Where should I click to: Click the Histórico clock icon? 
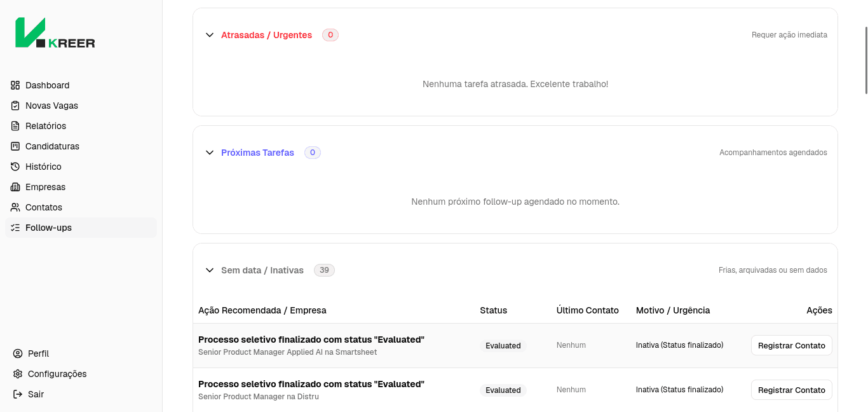tap(15, 167)
